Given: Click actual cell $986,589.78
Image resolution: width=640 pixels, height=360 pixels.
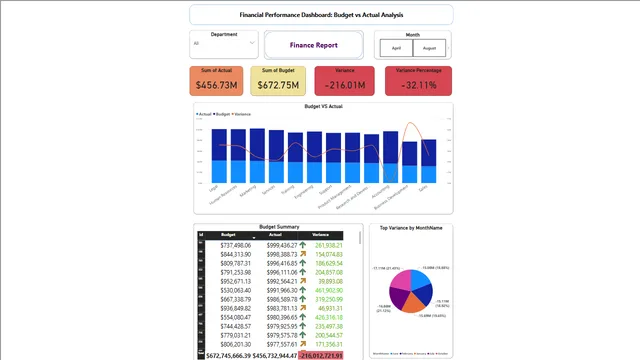Looking at the screenshot, I should [x=282, y=299].
